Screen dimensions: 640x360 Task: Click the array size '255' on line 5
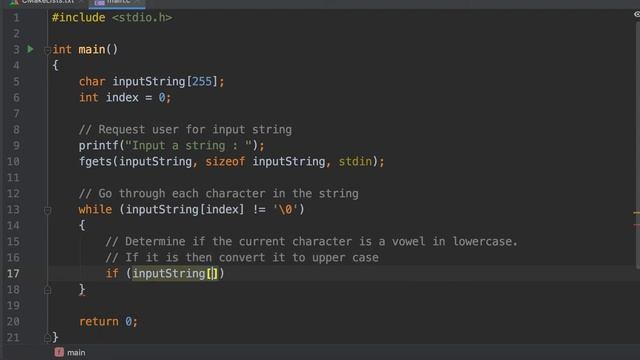(x=202, y=82)
